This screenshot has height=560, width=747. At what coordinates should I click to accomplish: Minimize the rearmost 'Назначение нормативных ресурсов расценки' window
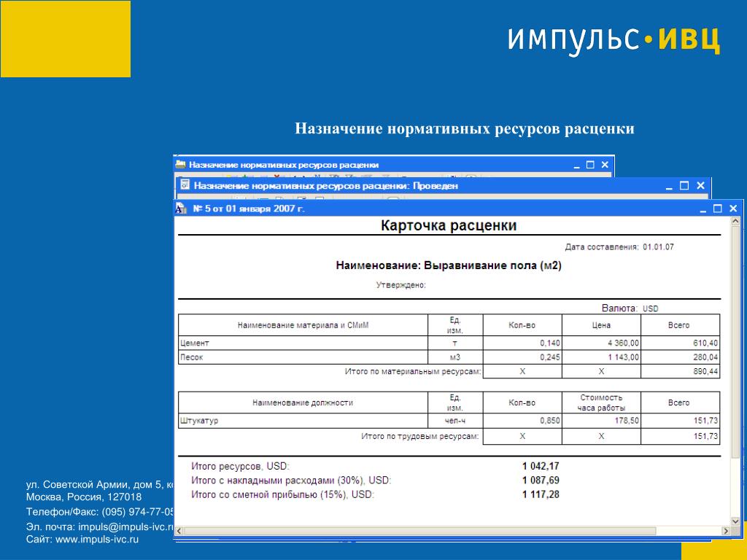[x=576, y=166]
